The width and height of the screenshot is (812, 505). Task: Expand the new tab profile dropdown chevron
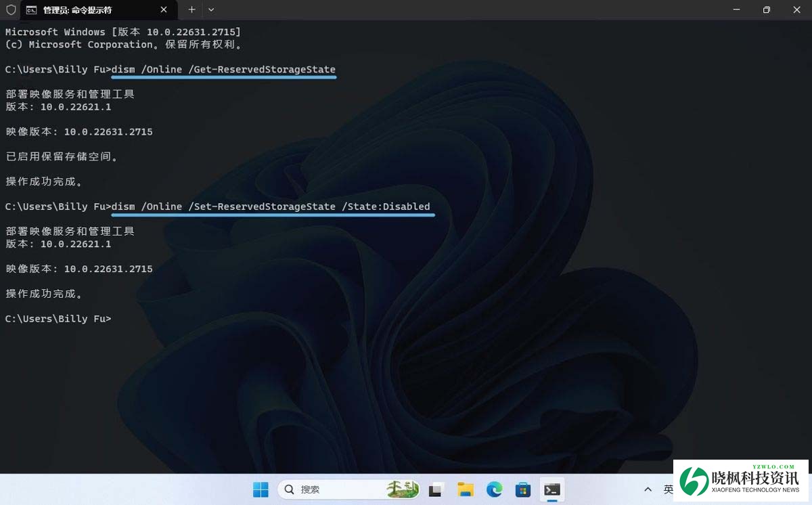pos(211,10)
